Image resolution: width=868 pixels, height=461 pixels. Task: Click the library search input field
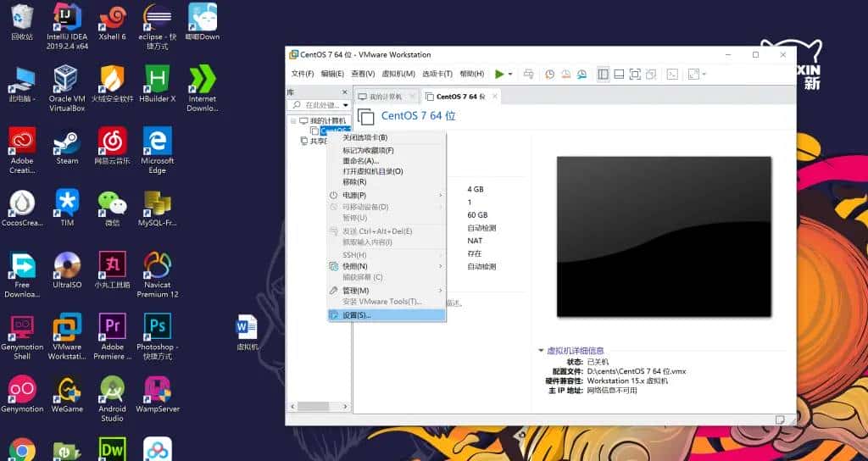(316, 104)
